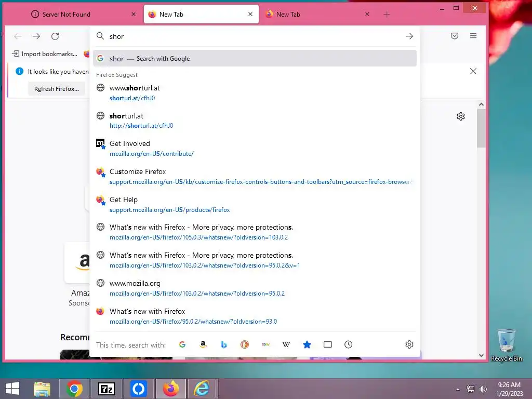Open new tab personalize gear icon
The width and height of the screenshot is (532, 399).
461,116
